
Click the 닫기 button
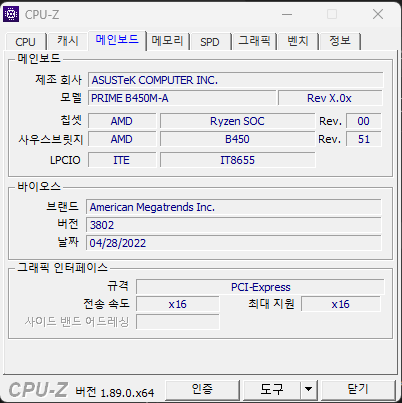(x=358, y=389)
